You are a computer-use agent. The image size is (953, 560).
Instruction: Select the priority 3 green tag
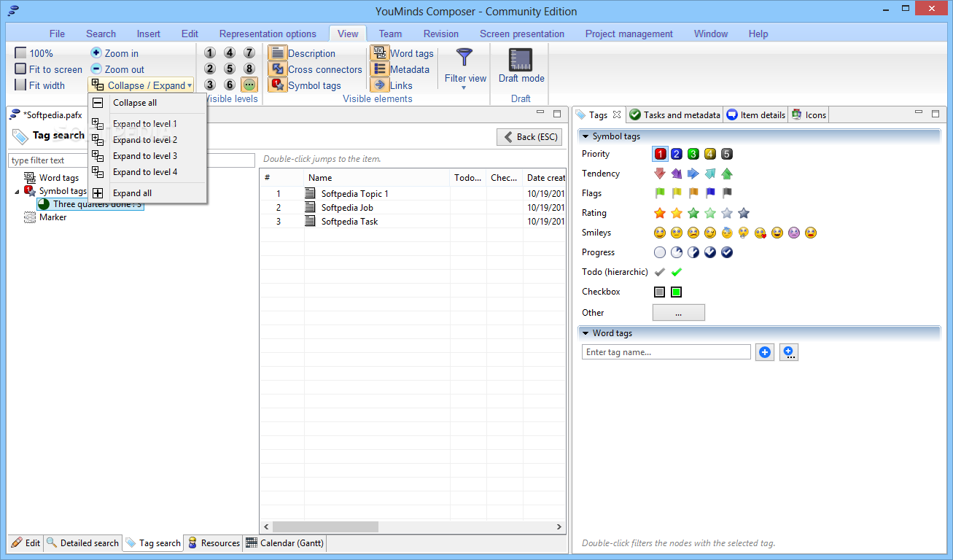click(x=693, y=154)
